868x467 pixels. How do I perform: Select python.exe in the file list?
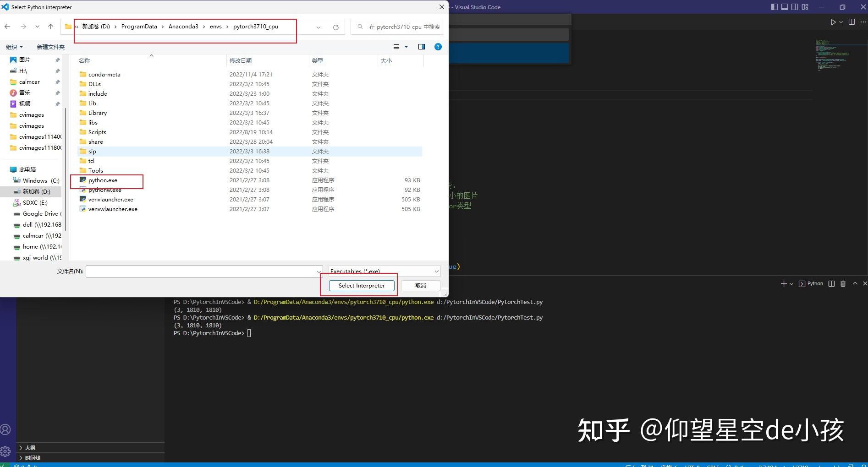coord(103,180)
